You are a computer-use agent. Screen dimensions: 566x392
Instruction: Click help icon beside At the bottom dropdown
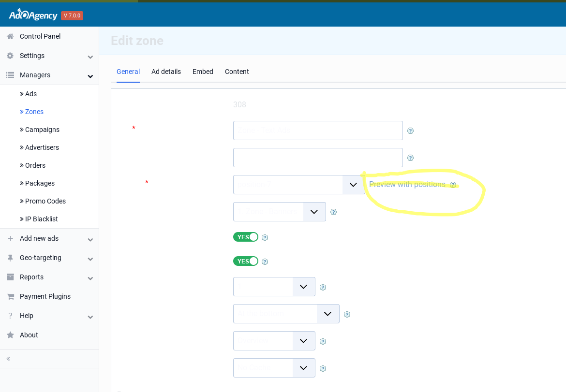coord(347,315)
